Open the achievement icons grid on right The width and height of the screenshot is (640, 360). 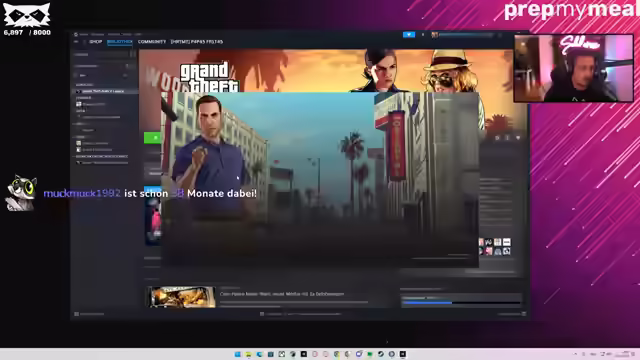coord(494,247)
